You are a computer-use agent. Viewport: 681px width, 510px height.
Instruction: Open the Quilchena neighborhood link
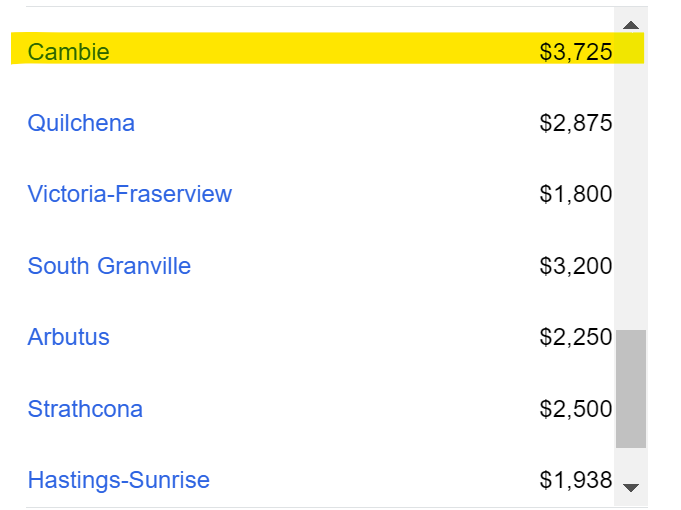81,123
